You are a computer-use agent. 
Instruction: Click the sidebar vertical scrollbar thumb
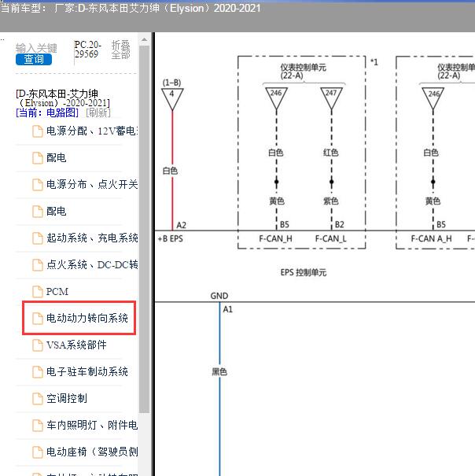[145, 229]
